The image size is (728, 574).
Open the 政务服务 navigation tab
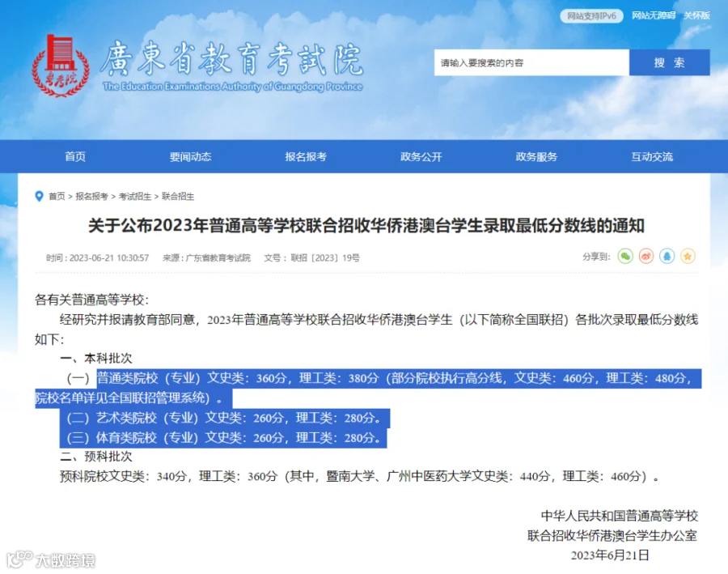coord(536,156)
